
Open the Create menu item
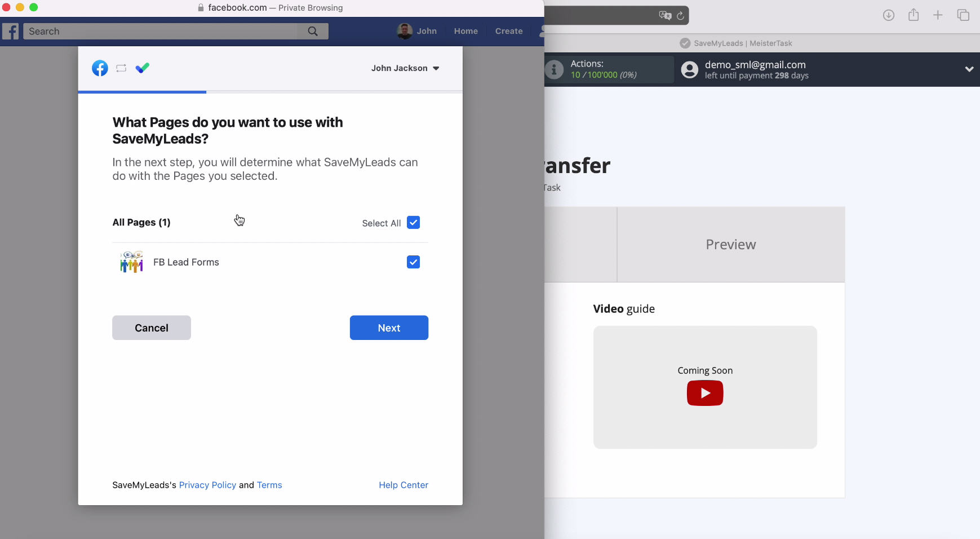[509, 31]
